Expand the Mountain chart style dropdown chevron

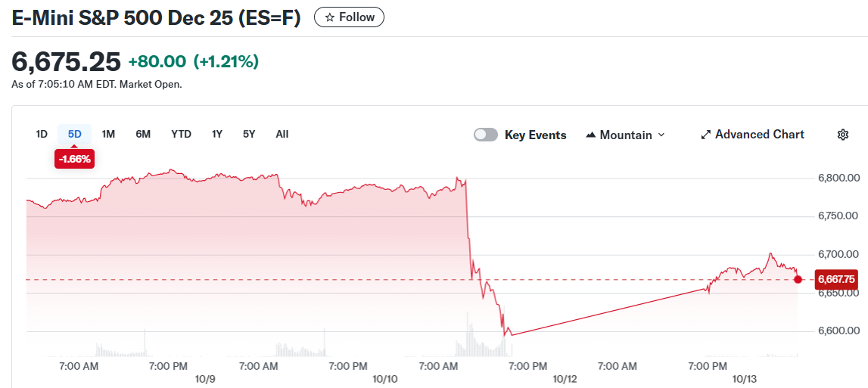coord(661,135)
